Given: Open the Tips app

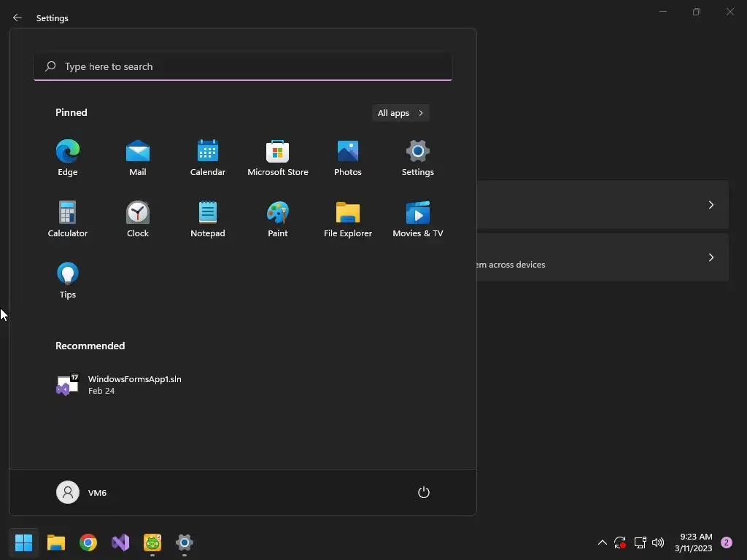Looking at the screenshot, I should [68, 281].
